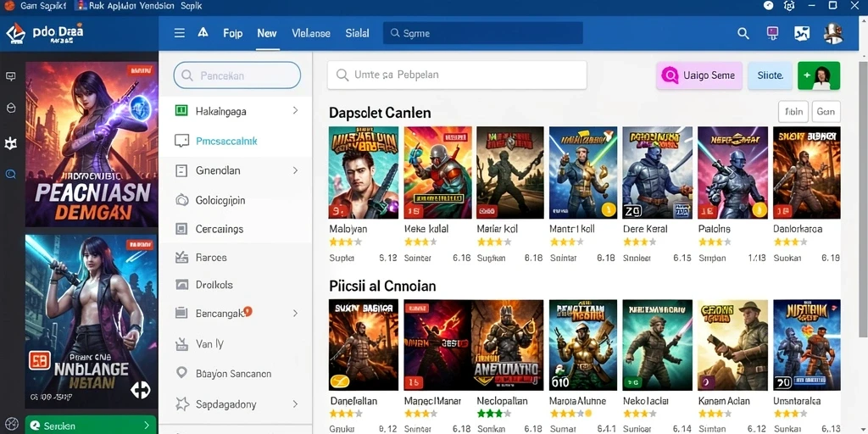Click the Gnendlan document icon
868x434 pixels.
[181, 170]
